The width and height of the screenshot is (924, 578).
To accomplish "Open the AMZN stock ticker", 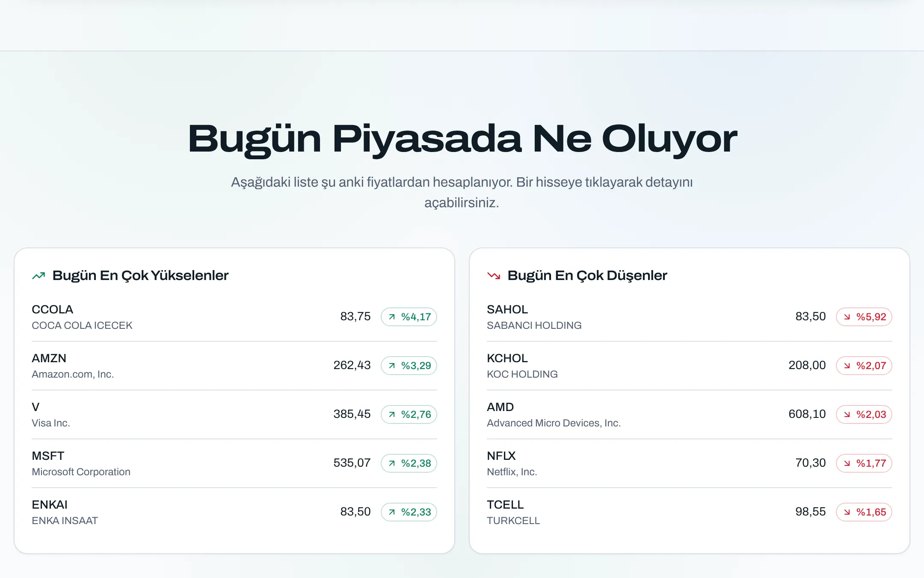I will coord(49,358).
